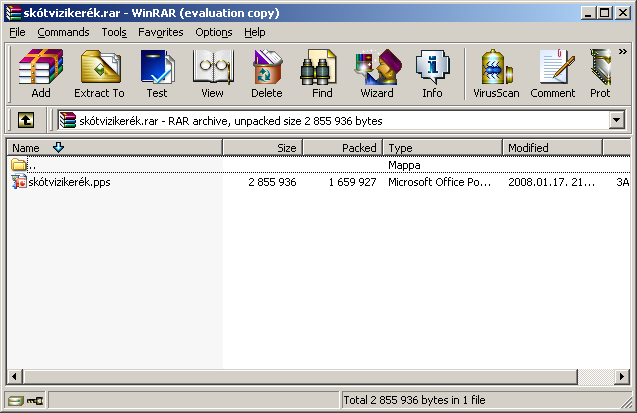Click the PowerPoint icon of skótvizikerék.pps
Image resolution: width=637 pixels, height=413 pixels.
[x=18, y=182]
